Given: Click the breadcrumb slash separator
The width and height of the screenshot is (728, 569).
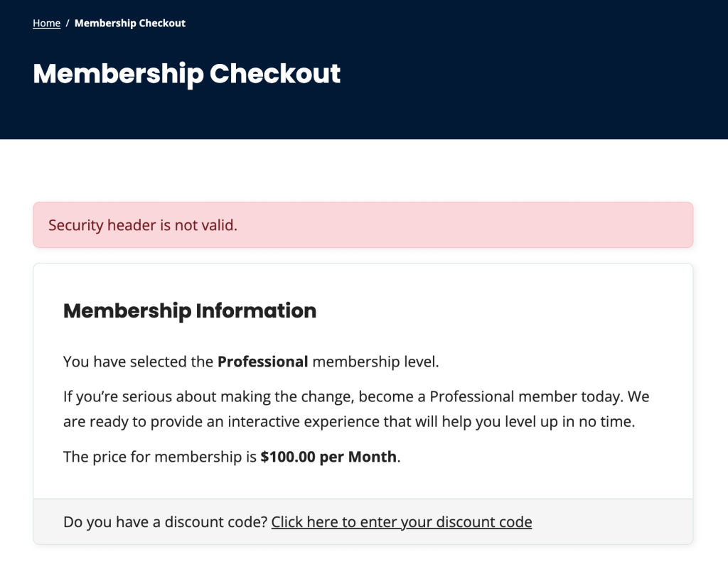Looking at the screenshot, I should click(x=68, y=23).
